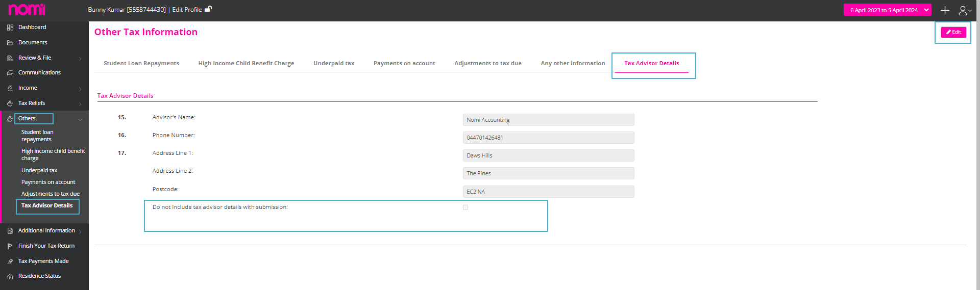The height and width of the screenshot is (290, 980).
Task: Select the Adjustments to tax due tab
Action: point(488,63)
